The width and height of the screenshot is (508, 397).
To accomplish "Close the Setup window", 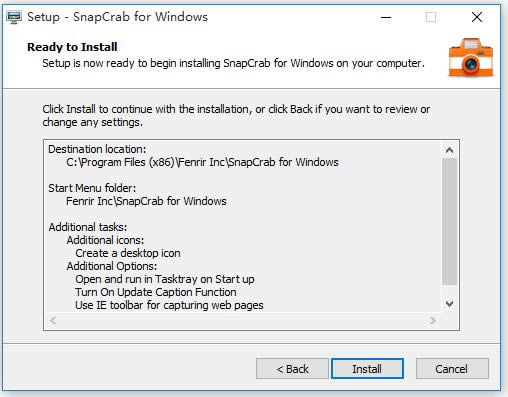I will pyautogui.click(x=477, y=17).
